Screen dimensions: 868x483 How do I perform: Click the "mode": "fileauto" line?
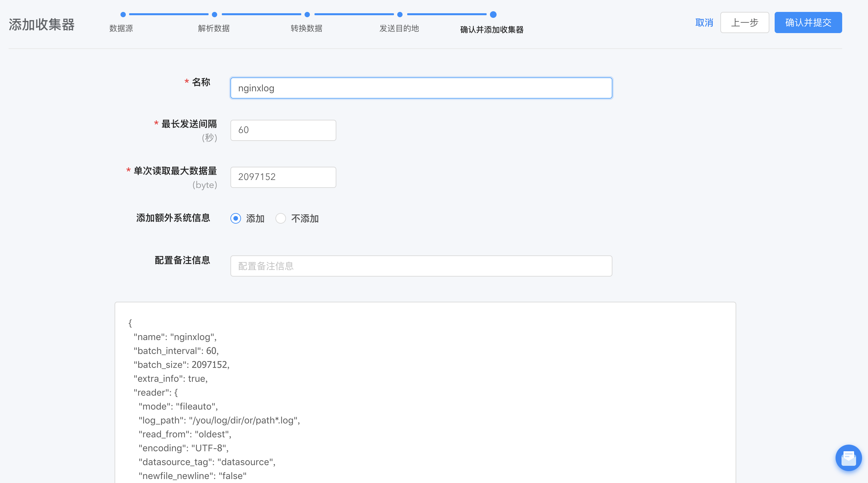(x=178, y=406)
